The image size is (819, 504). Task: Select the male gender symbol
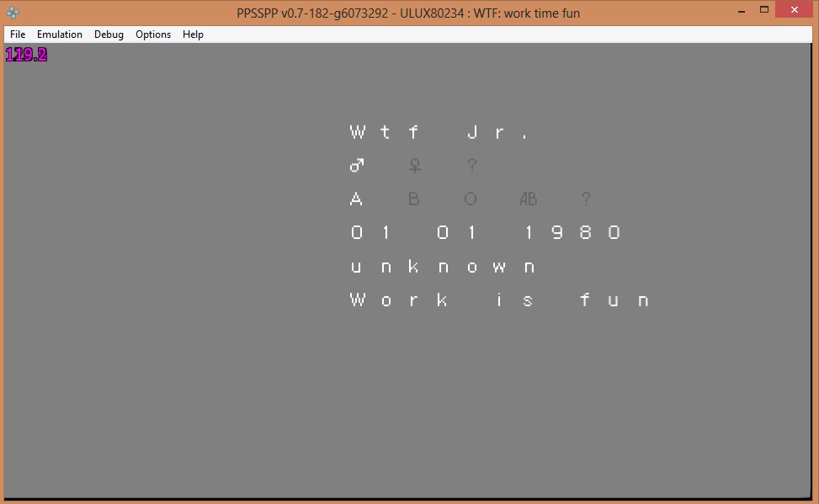coord(357,166)
